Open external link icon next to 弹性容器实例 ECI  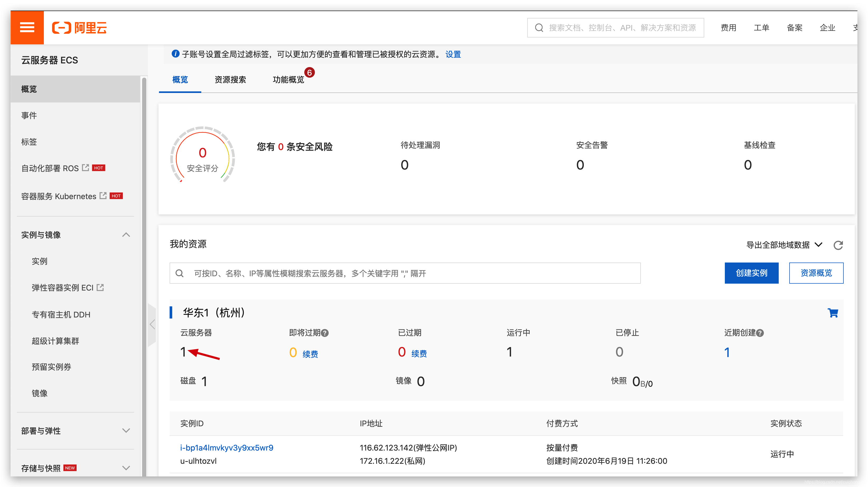100,287
